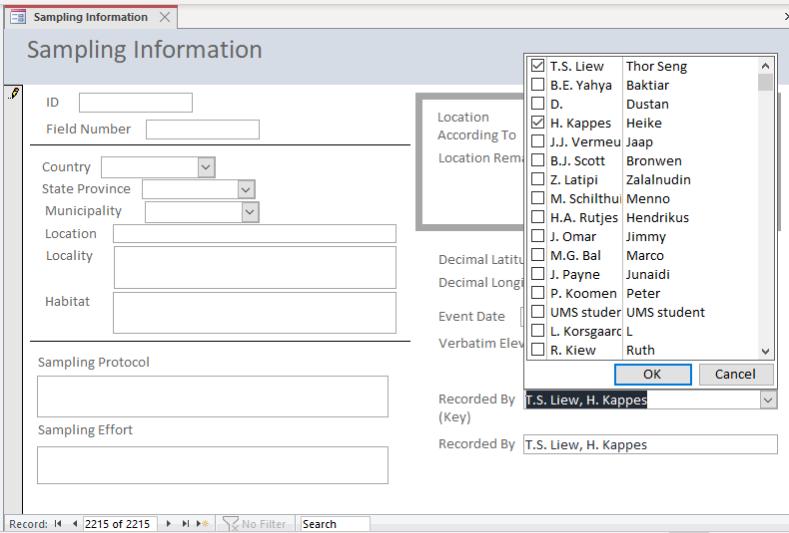
Task: Click the current record number box
Action: point(120,524)
